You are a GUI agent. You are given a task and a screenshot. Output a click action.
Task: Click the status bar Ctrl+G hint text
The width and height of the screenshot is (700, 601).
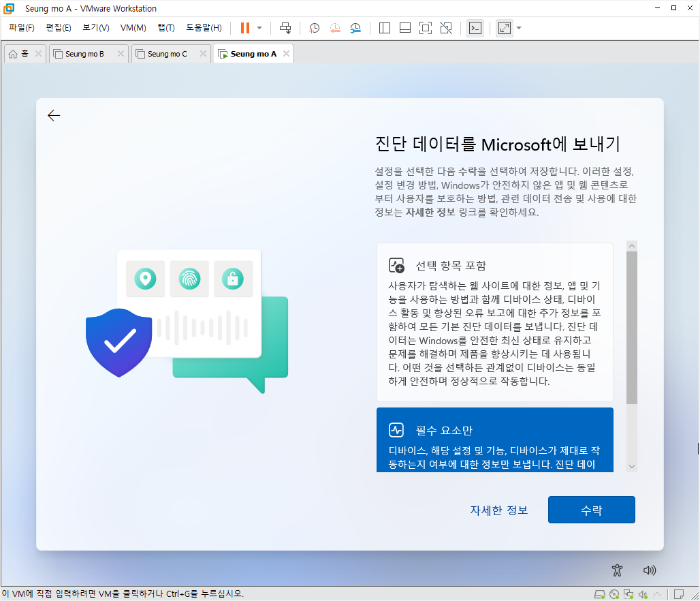tap(123, 594)
